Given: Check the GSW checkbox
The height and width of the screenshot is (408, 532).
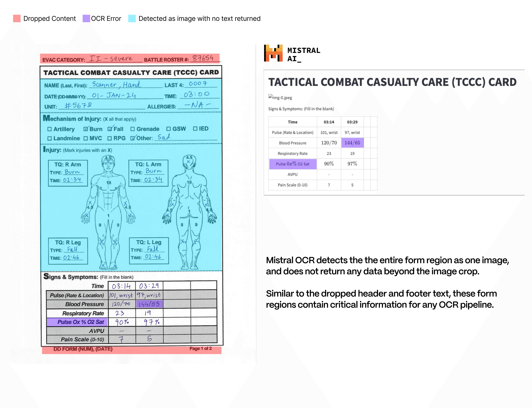Looking at the screenshot, I should point(168,129).
